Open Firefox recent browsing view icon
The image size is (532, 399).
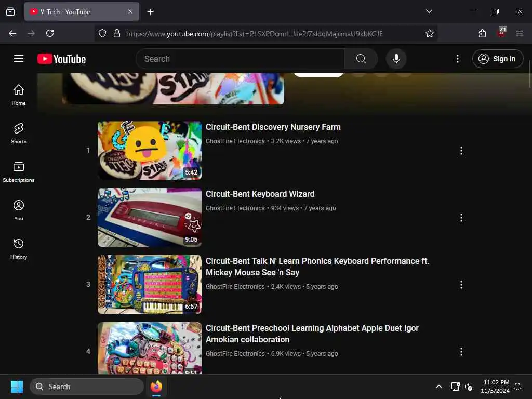pyautogui.click(x=10, y=11)
